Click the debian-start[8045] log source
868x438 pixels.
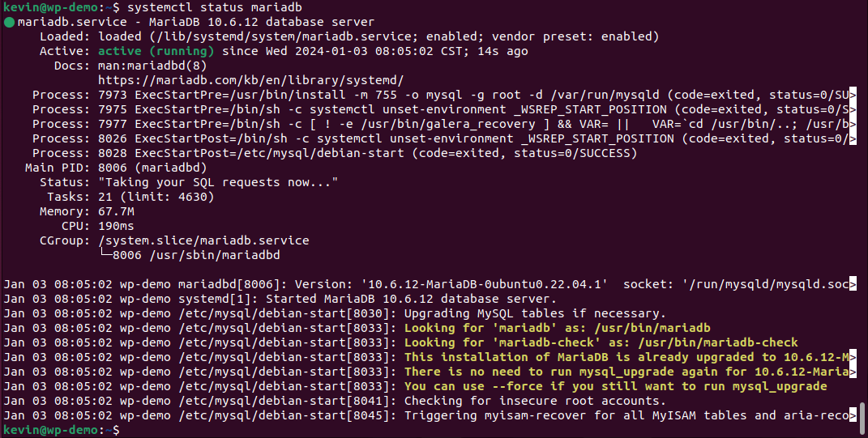click(x=287, y=415)
